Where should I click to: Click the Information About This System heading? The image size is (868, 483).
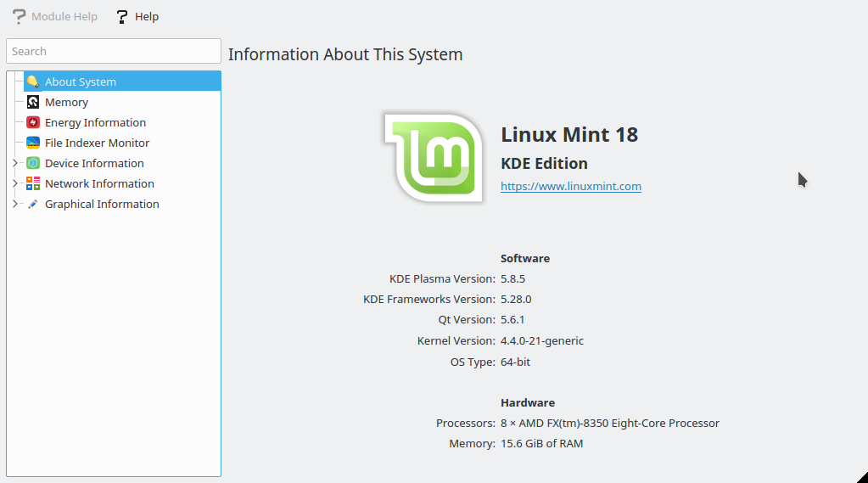tap(345, 54)
